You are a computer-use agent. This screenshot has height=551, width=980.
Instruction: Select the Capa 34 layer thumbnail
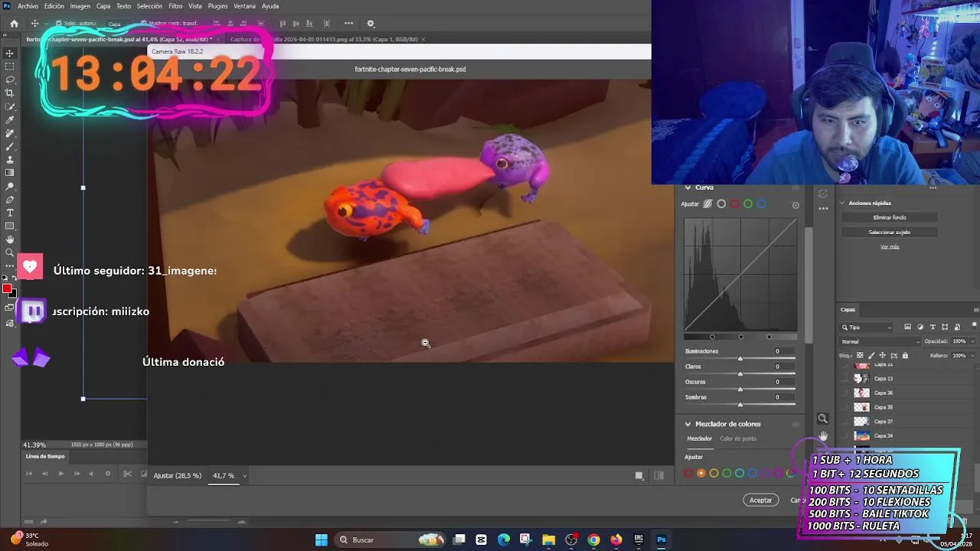(x=861, y=435)
